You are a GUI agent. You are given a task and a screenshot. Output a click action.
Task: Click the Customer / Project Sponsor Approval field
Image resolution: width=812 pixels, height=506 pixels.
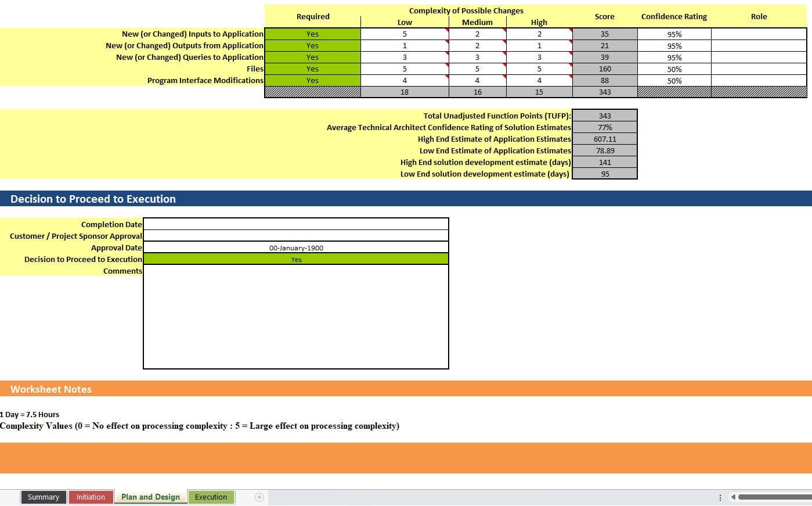tap(296, 236)
